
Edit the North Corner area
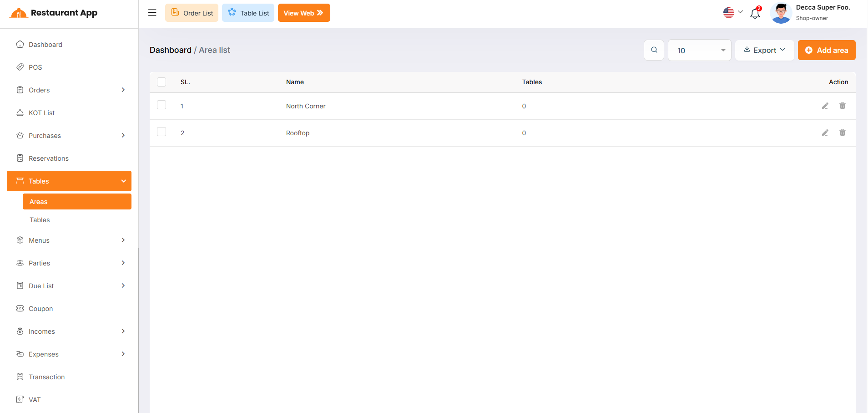pos(825,106)
